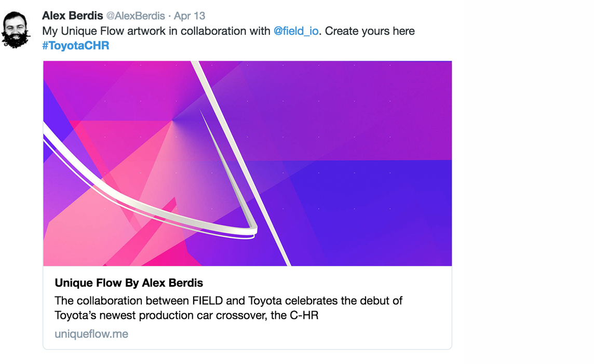Screen dimensions: 594x364
Task: Click the straight white diagonal line in the artwork
Action: (241, 163)
